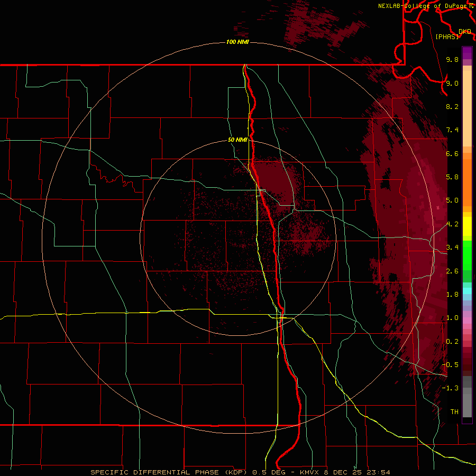This screenshot has height=476, width=476.
Task: Click the '100 NMI' range ring label
Action: click(237, 42)
